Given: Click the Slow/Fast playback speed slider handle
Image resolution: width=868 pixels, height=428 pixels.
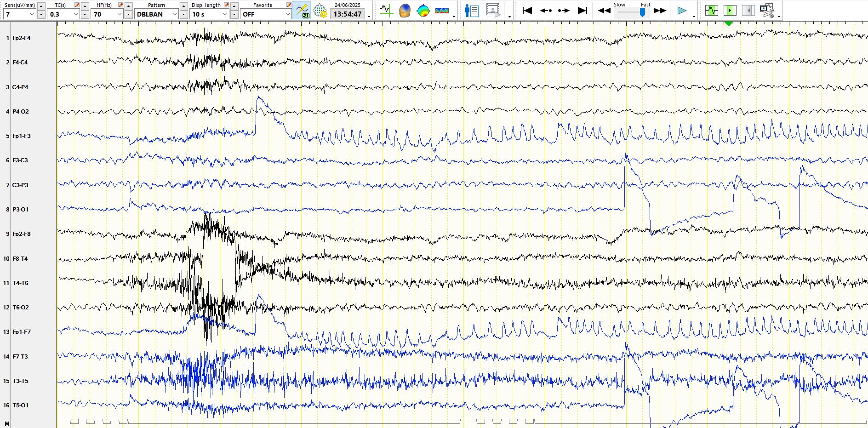Looking at the screenshot, I should 642,12.
